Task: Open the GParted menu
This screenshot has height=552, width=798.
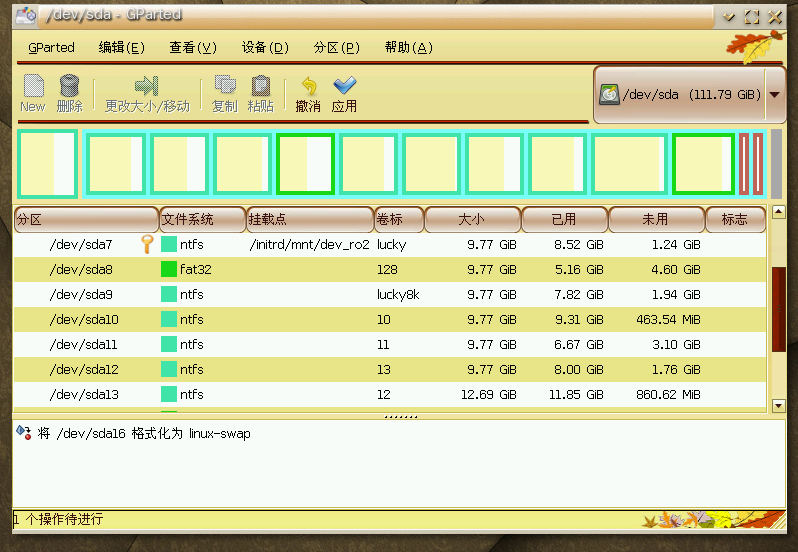Action: tap(51, 47)
